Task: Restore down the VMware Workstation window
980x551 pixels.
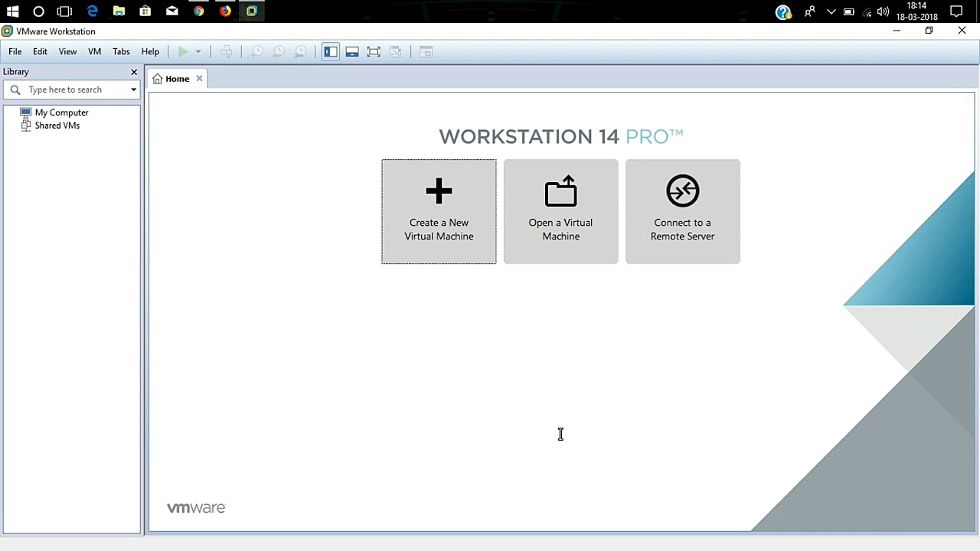Action: coord(929,31)
